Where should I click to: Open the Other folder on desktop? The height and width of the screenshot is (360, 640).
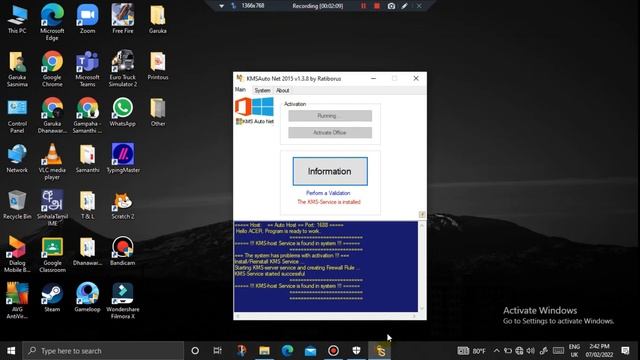(x=158, y=112)
